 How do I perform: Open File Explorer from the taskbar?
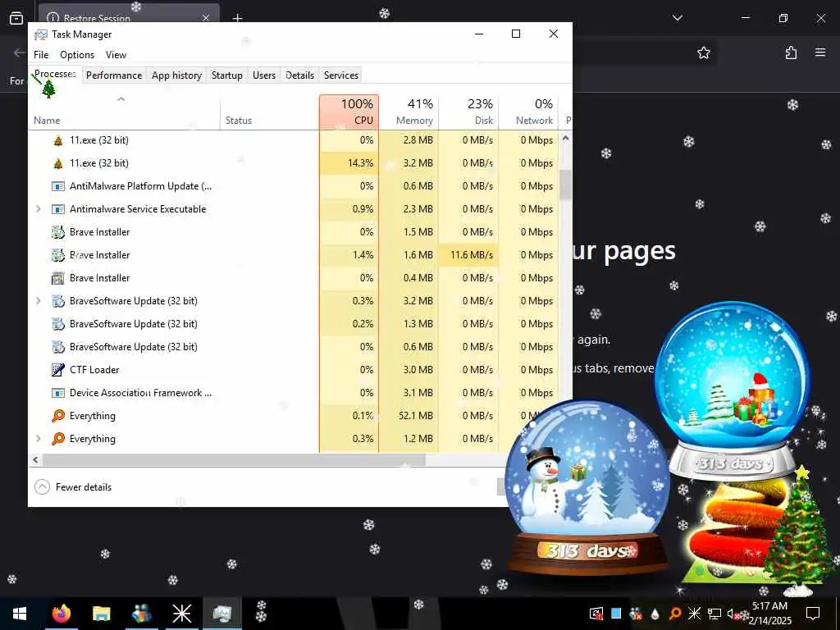click(x=101, y=614)
